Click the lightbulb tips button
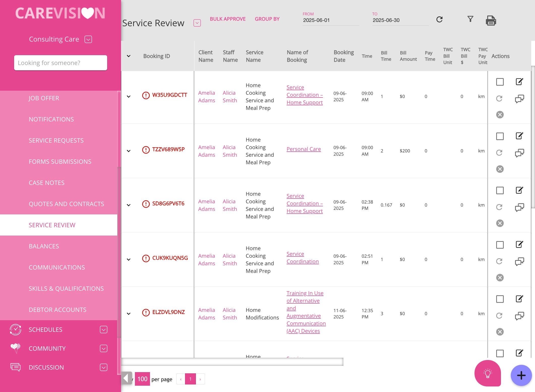The height and width of the screenshot is (392, 535). (x=487, y=373)
